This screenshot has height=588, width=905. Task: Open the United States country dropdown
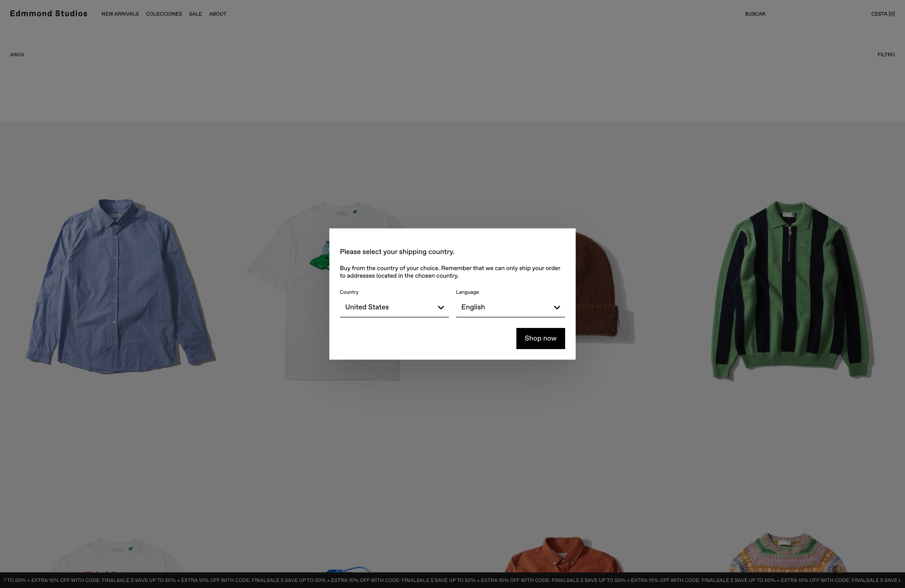point(394,307)
